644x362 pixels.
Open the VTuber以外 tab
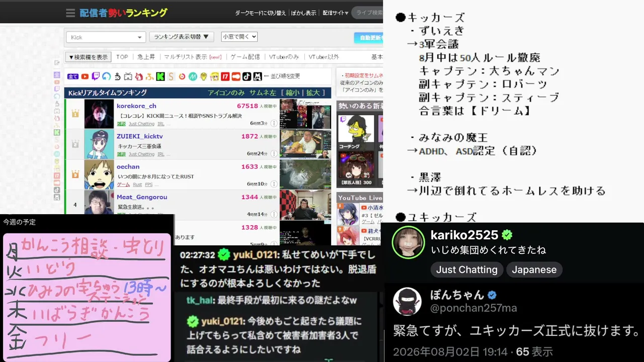(x=324, y=57)
